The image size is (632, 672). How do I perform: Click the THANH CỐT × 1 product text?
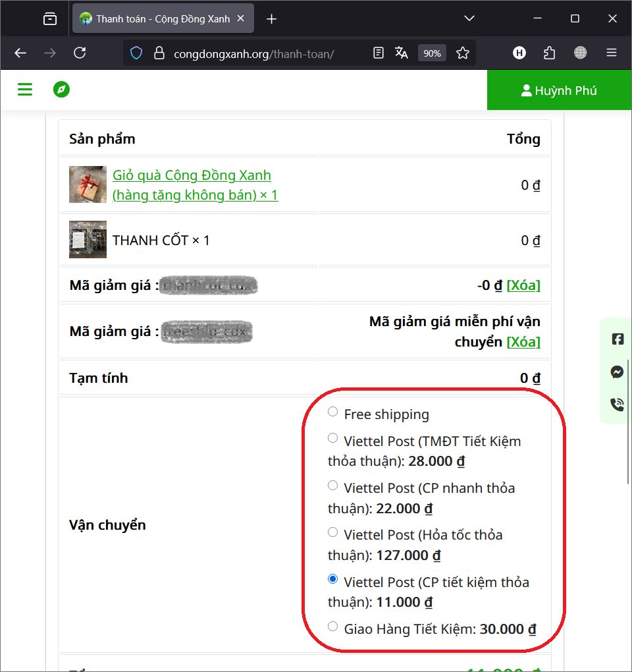pos(161,240)
